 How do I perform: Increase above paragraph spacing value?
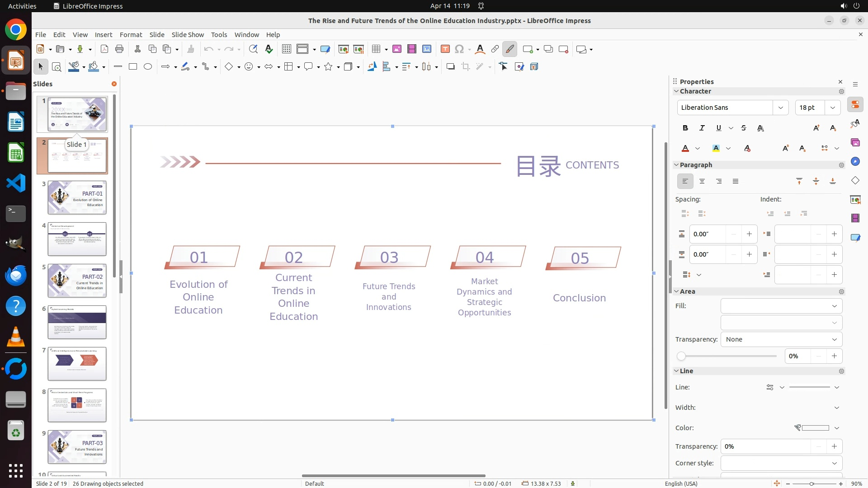749,234
